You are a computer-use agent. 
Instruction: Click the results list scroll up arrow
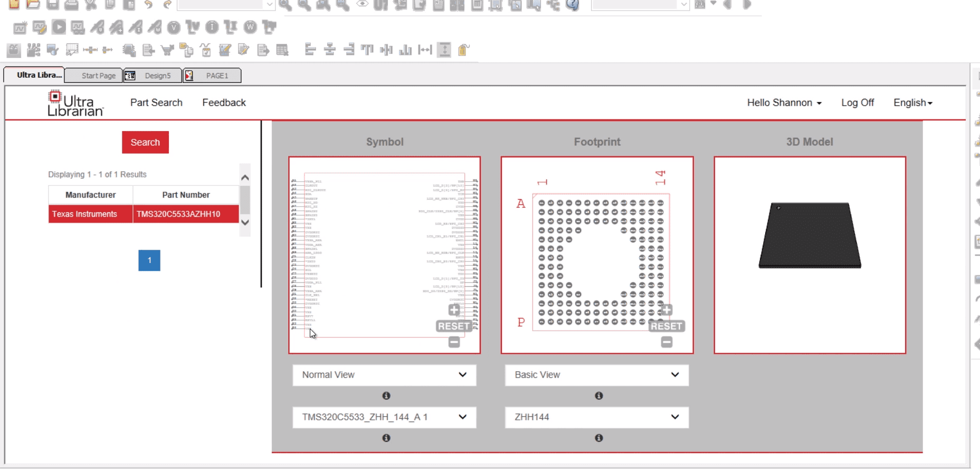245,177
